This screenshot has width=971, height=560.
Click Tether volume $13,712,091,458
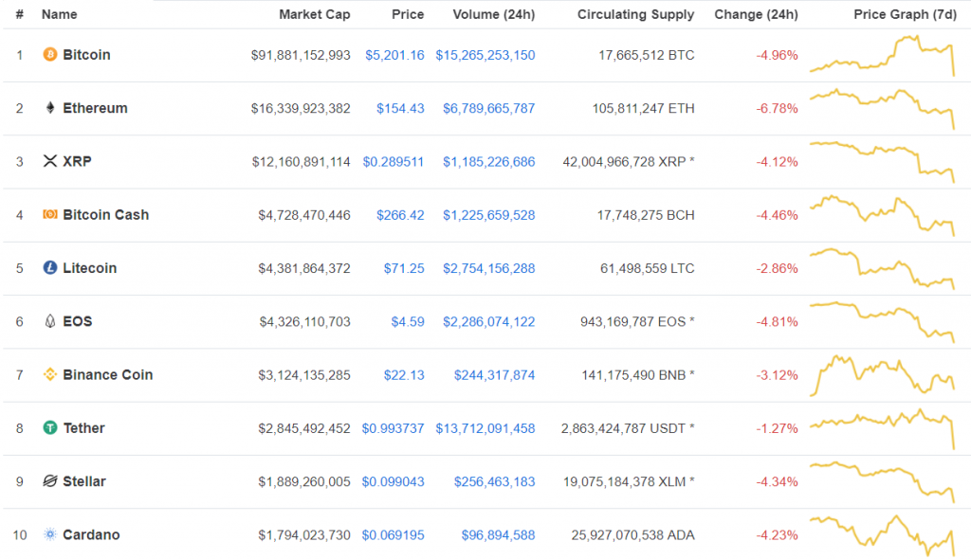[x=485, y=428]
